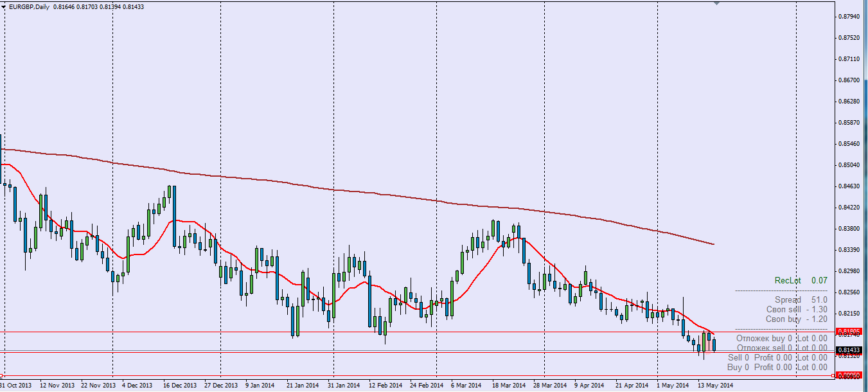
Task: Click the Своп sell - 1.30 label
Action: pos(797,309)
